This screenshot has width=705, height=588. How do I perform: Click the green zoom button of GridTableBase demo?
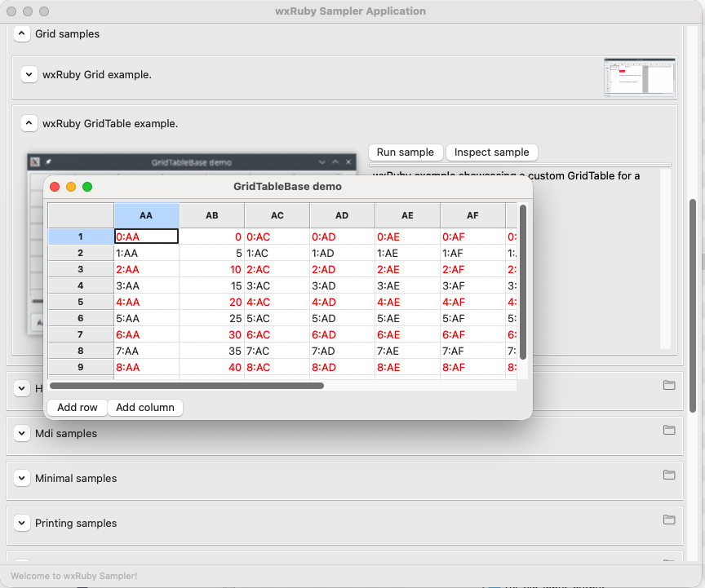(87, 187)
